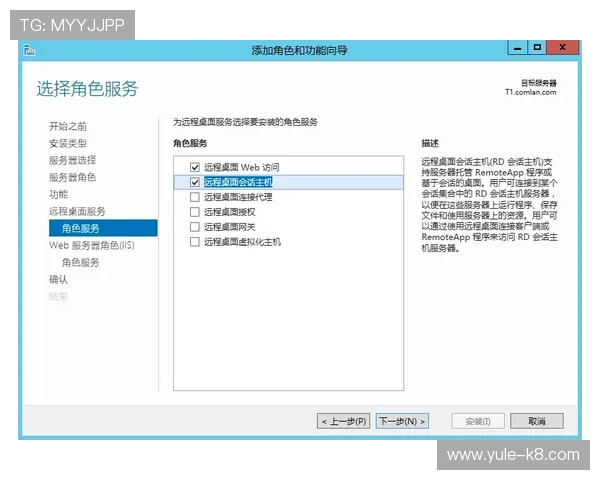Jump to the 服务器角色 step
The width and height of the screenshot is (600, 480).
[72, 177]
